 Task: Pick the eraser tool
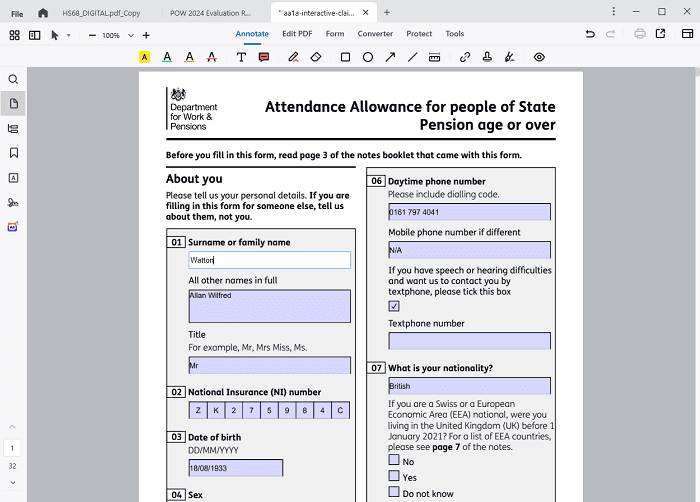point(316,58)
